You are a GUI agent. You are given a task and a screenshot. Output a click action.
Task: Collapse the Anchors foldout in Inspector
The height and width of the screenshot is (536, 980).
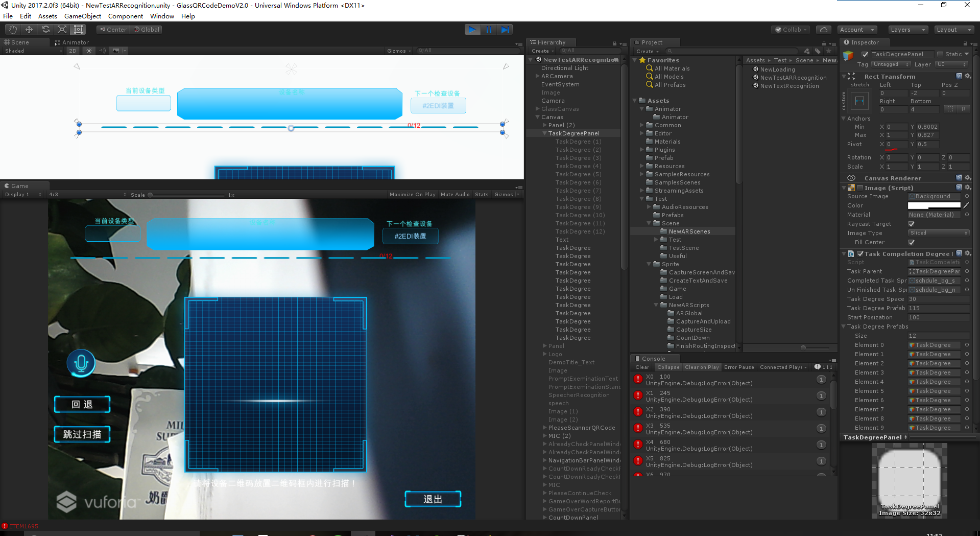coord(844,119)
